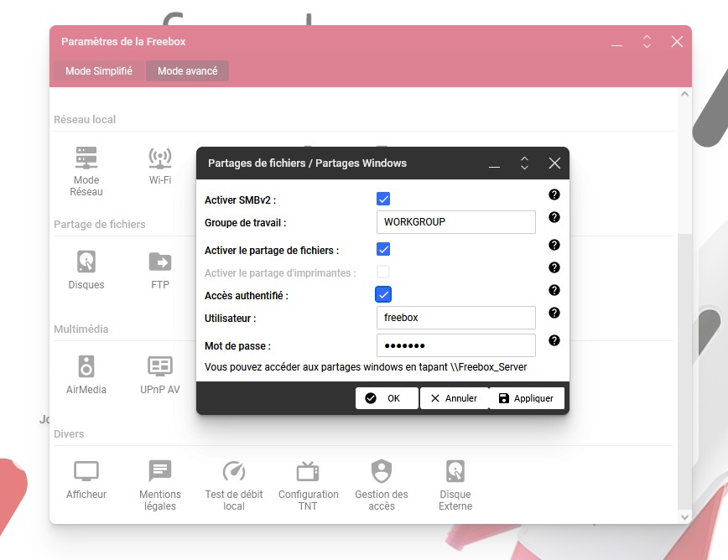Disable the Accès authentifié checkbox
728x560 pixels.
pyautogui.click(x=383, y=294)
